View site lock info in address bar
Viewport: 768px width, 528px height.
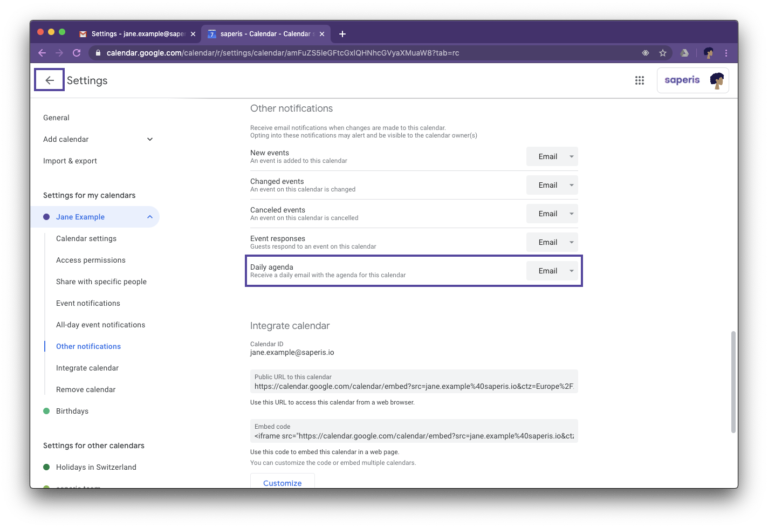click(x=98, y=53)
